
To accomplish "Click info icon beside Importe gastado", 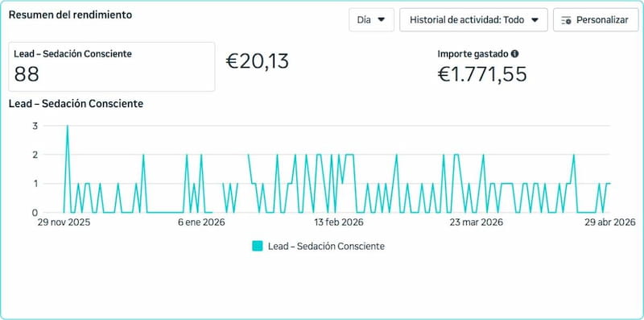I will point(515,54).
